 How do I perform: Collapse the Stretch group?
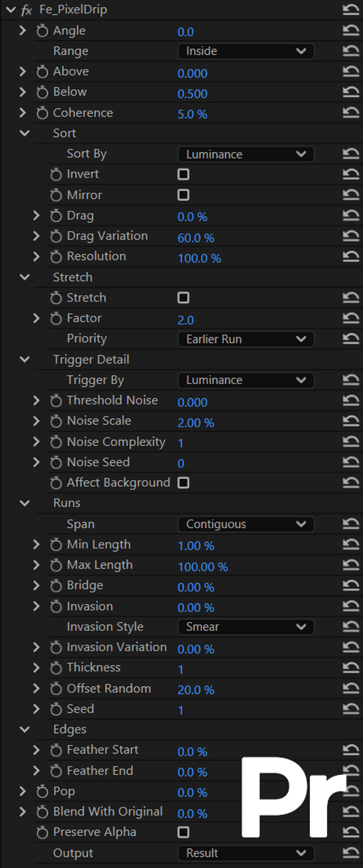point(25,277)
